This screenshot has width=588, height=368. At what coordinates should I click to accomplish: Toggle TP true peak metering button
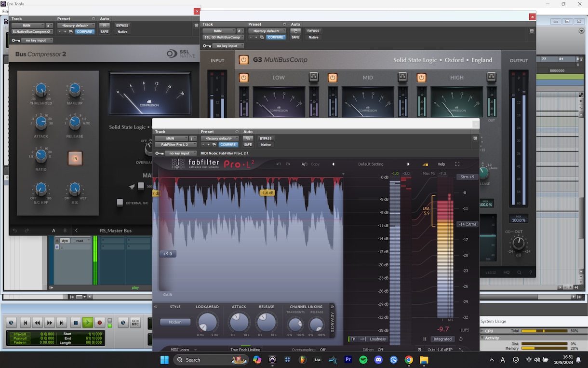(x=353, y=339)
